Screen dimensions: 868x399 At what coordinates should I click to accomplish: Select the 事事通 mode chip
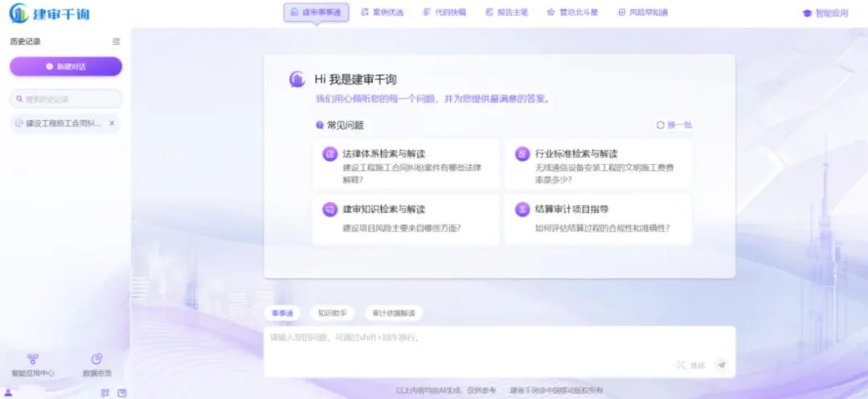(x=282, y=313)
